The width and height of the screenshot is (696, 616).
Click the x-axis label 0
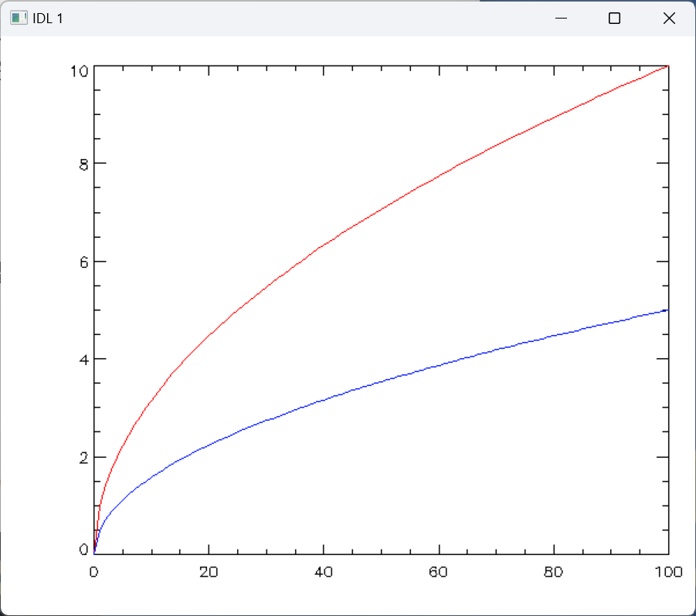coord(93,572)
